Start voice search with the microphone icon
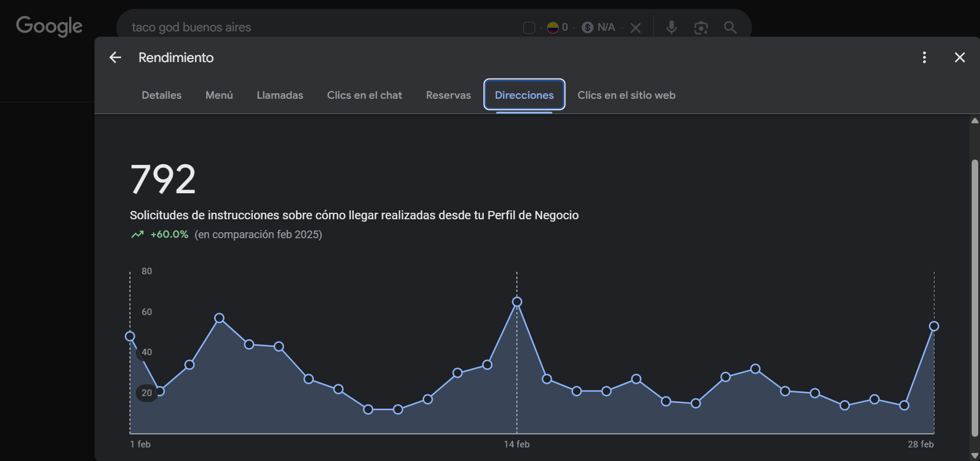Viewport: 980px width, 461px height. pyautogui.click(x=672, y=27)
